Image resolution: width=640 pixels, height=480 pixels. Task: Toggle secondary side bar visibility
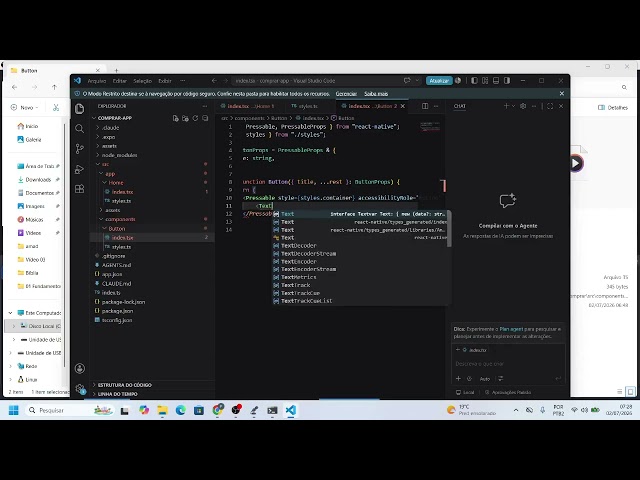507,81
